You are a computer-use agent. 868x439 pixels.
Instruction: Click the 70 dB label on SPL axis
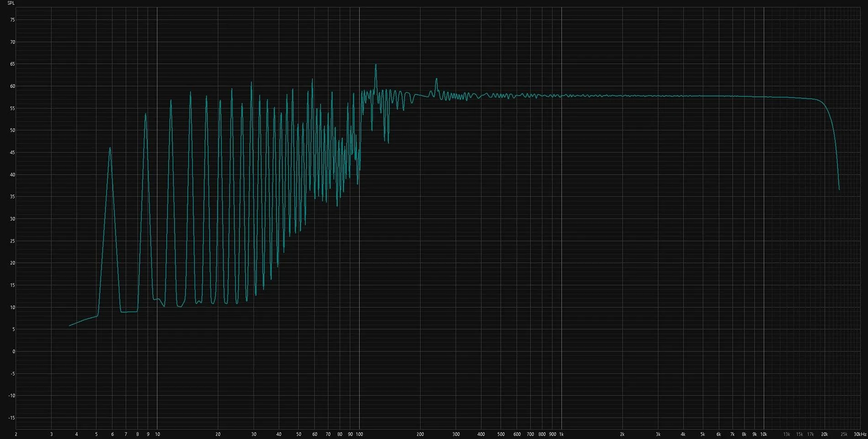[12, 42]
